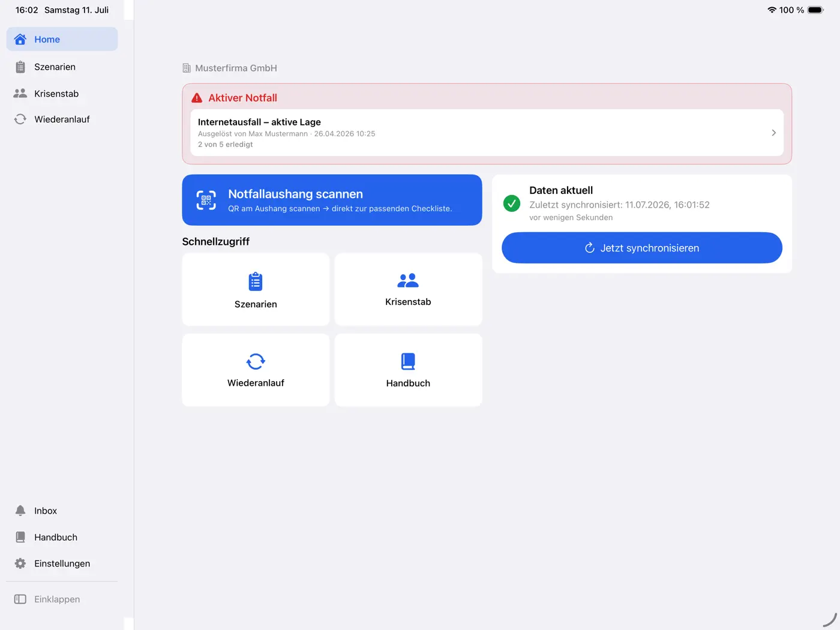Click the Internetausfall – aktive Lage title

point(259,122)
